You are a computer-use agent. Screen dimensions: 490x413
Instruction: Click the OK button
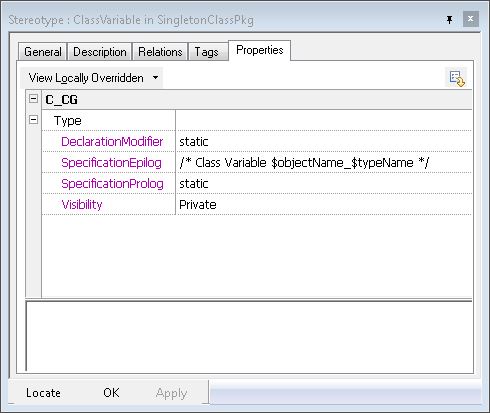coord(111,393)
